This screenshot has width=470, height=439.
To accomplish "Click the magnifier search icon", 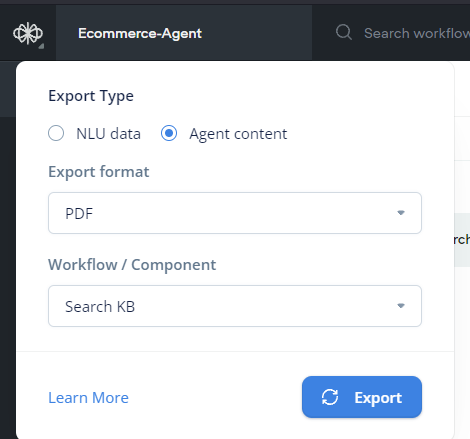I will click(344, 32).
